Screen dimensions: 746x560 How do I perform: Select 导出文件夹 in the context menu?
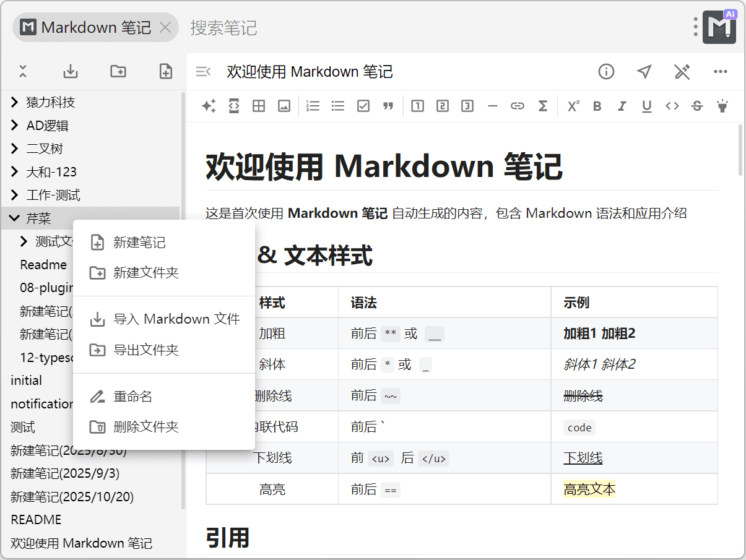tap(145, 350)
